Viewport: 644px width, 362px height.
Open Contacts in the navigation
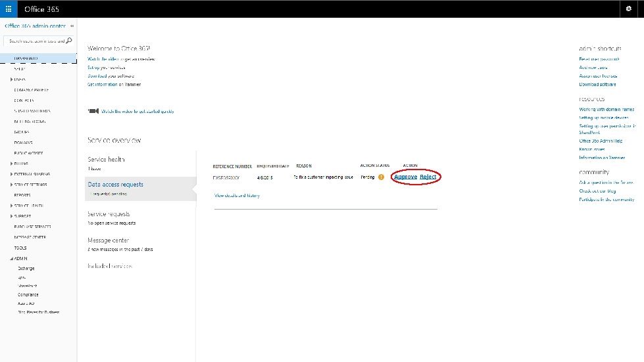[24, 101]
